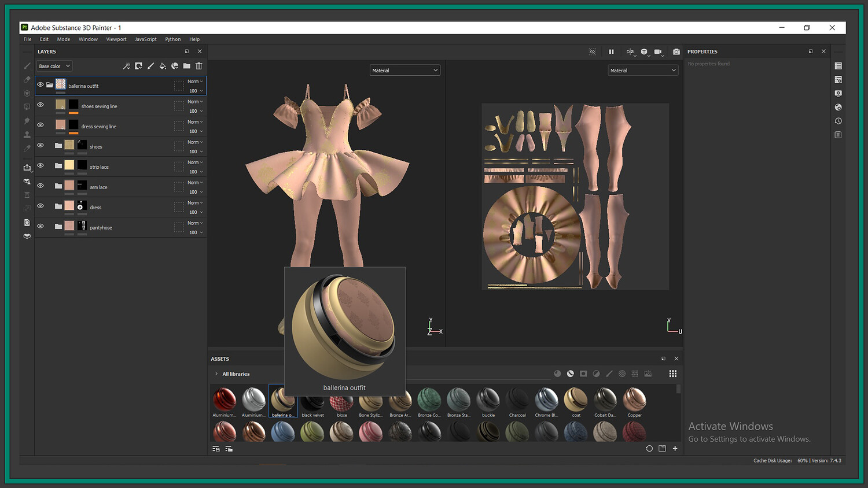
Task: Hide the pantyhose layer
Action: (x=41, y=226)
